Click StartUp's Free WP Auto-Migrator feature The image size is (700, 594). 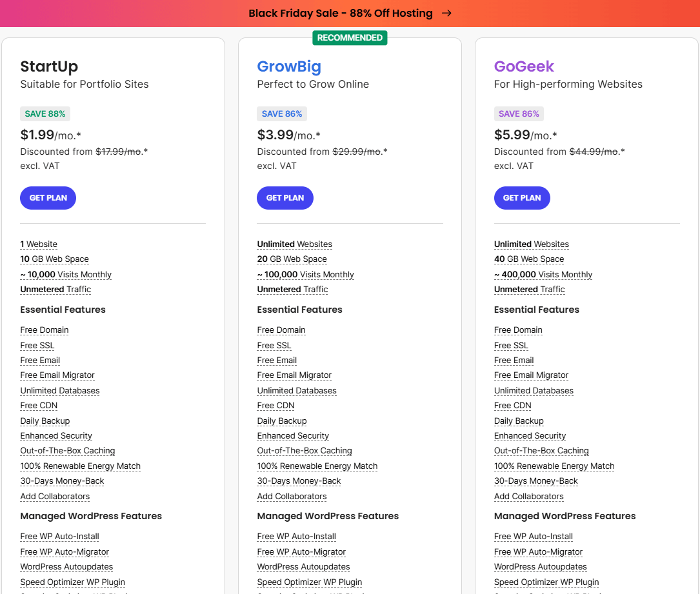(x=65, y=552)
